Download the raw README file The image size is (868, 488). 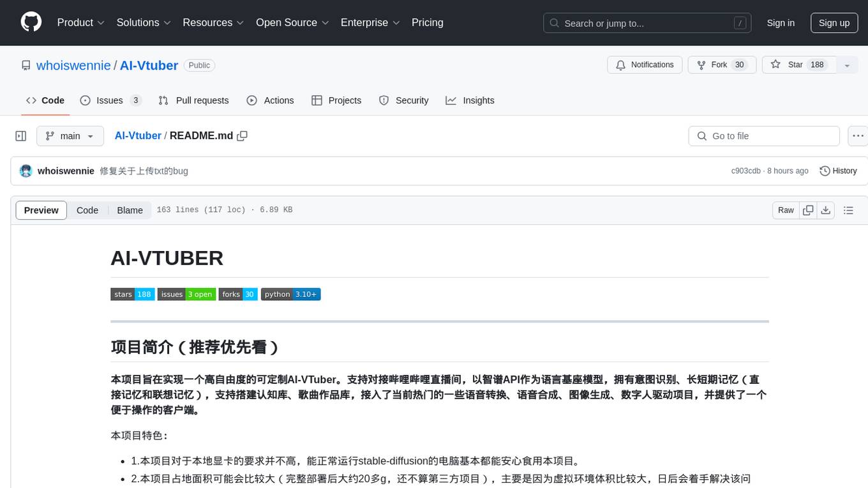826,210
